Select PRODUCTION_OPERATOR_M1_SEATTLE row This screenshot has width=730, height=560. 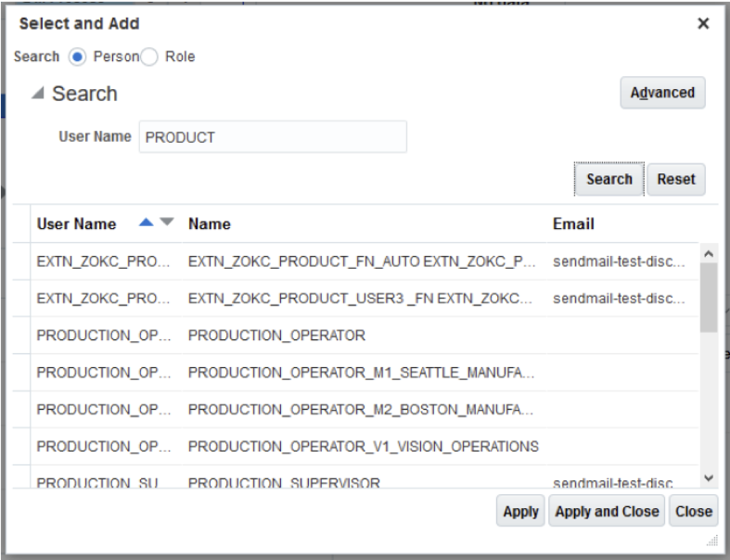tap(362, 373)
